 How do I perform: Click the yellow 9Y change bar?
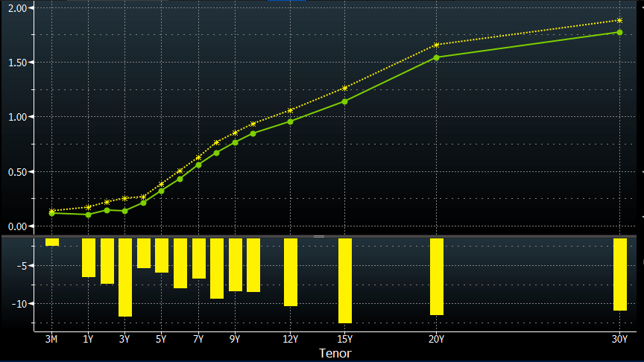(x=236, y=264)
